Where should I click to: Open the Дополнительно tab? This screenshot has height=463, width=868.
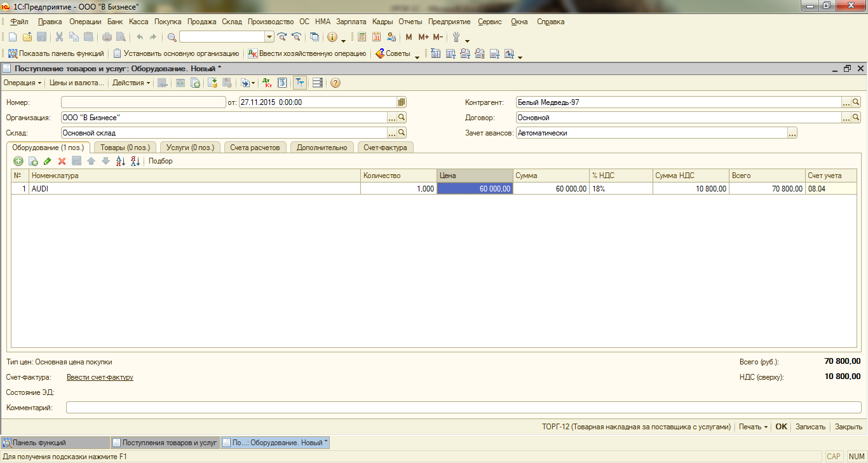[322, 147]
